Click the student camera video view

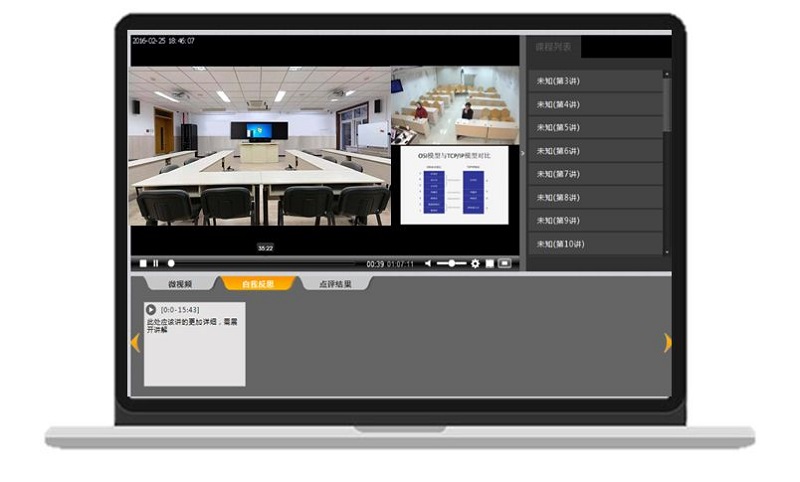455,105
